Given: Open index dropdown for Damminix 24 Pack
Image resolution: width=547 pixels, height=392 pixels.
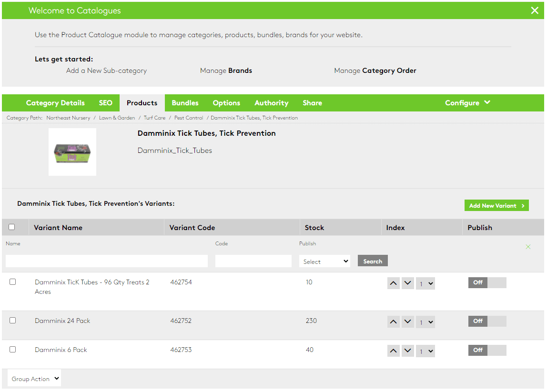Looking at the screenshot, I should point(425,322).
